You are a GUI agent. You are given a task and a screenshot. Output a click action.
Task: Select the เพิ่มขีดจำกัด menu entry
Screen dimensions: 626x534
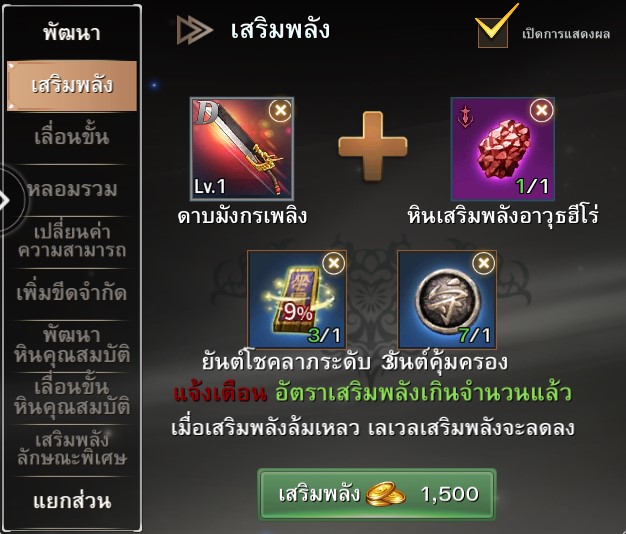click(72, 293)
